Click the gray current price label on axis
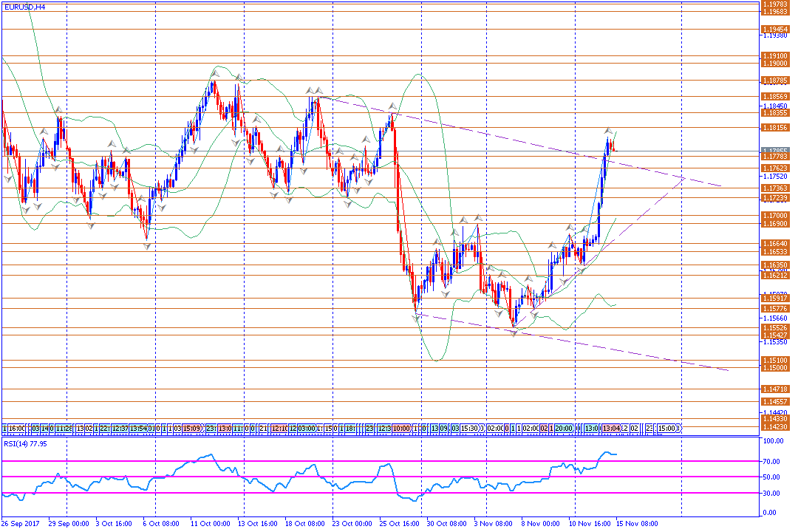This screenshot has height=532, width=798. [774, 150]
